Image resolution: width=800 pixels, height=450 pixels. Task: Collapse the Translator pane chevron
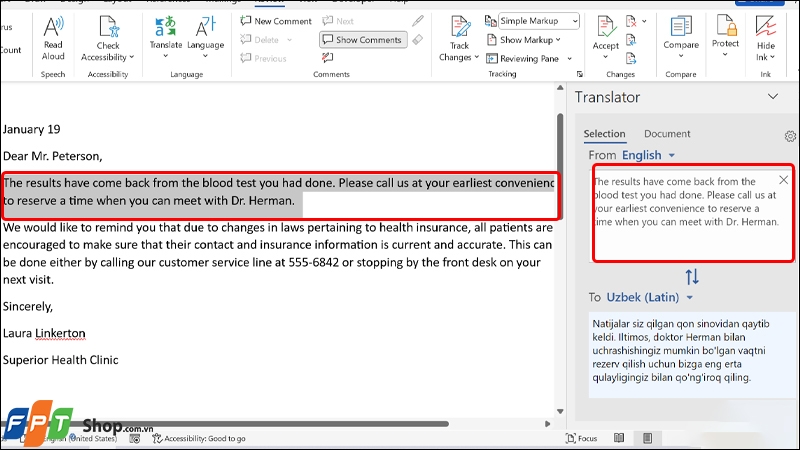(773, 96)
